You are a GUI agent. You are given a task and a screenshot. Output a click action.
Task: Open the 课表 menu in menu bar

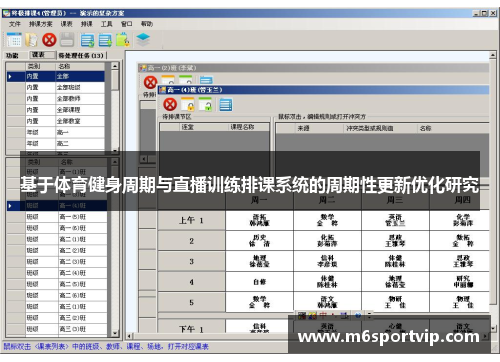tap(66, 24)
